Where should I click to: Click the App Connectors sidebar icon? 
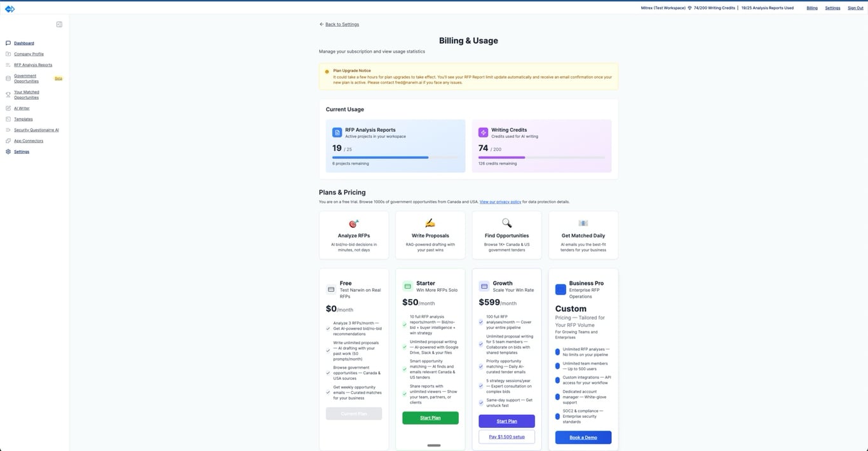tap(8, 141)
